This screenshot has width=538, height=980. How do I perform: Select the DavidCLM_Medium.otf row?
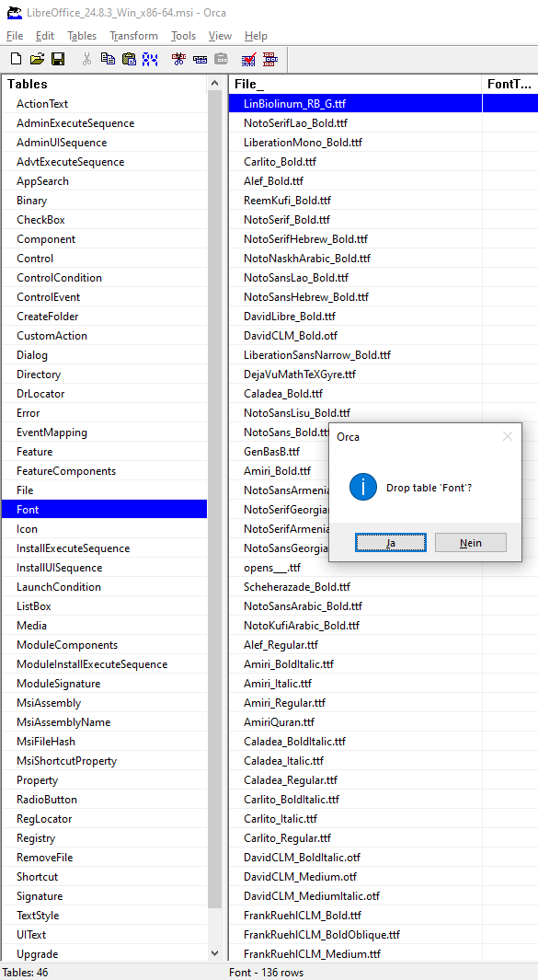coord(383,877)
